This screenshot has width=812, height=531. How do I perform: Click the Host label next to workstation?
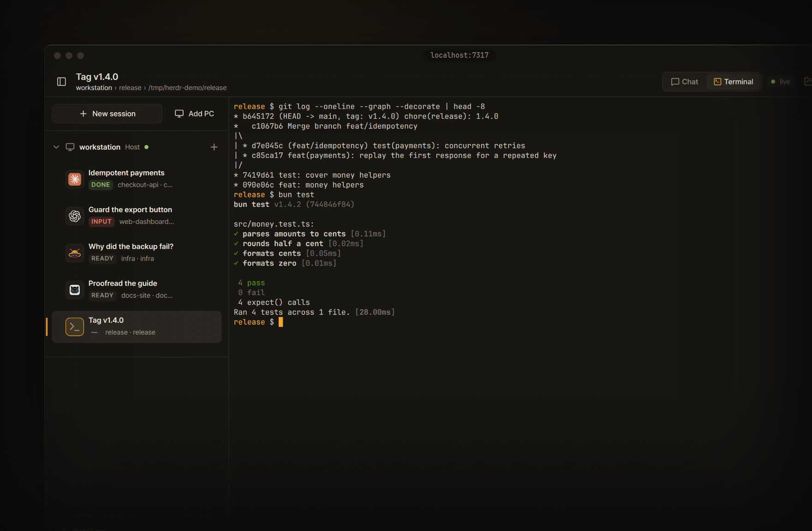point(132,147)
